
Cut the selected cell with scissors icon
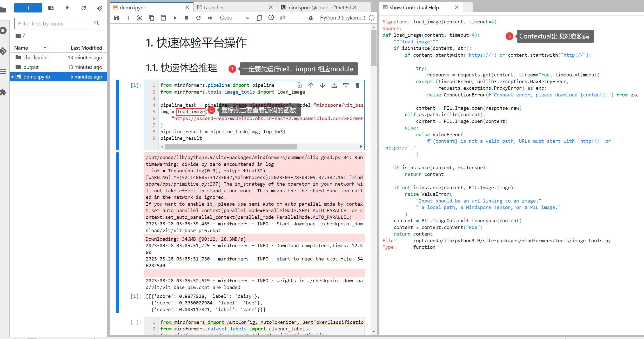(140, 18)
